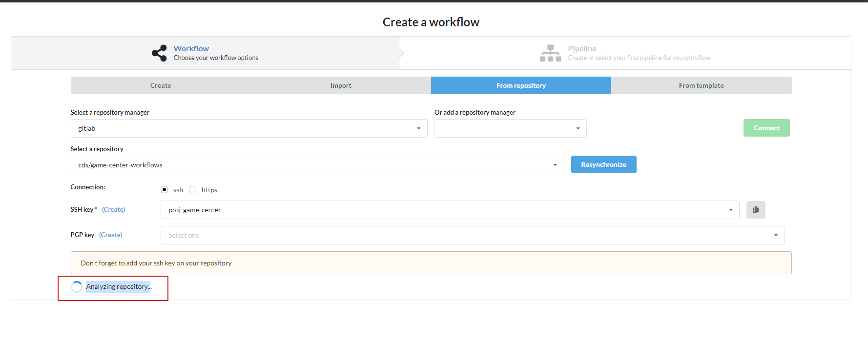Click Create link next to PGP key
The height and width of the screenshot is (344, 868).
111,235
